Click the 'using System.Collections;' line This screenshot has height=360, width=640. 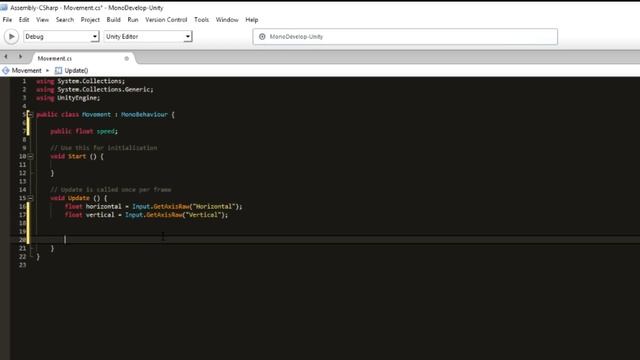[80, 81]
